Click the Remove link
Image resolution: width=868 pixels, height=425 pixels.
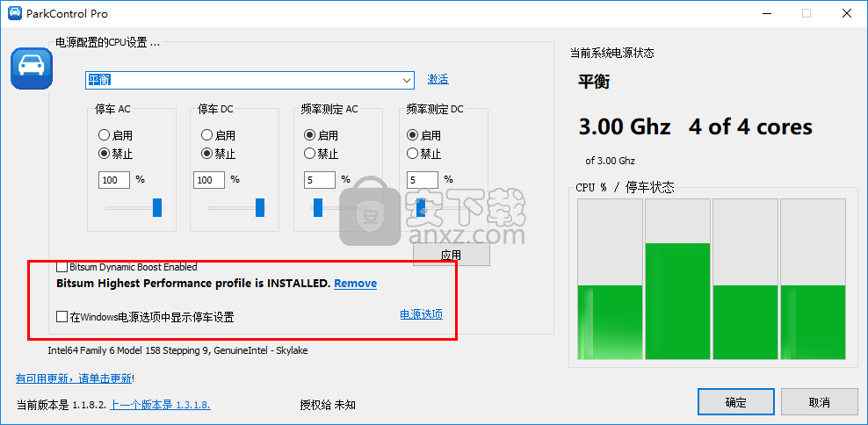(x=356, y=284)
